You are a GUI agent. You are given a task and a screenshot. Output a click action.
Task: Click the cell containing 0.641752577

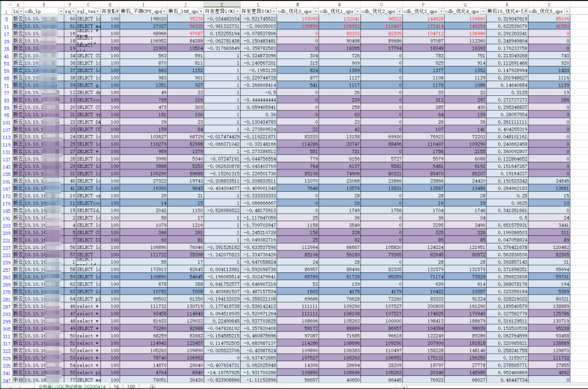[x=222, y=284]
